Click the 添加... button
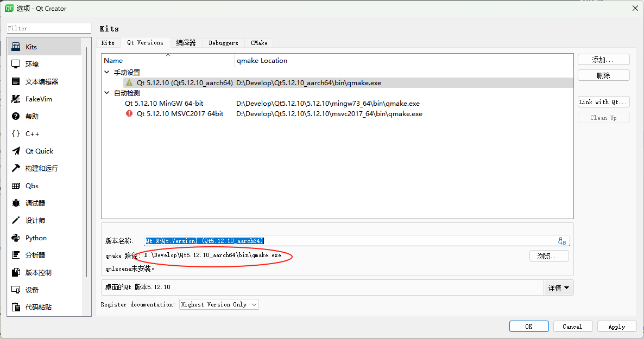 click(603, 60)
